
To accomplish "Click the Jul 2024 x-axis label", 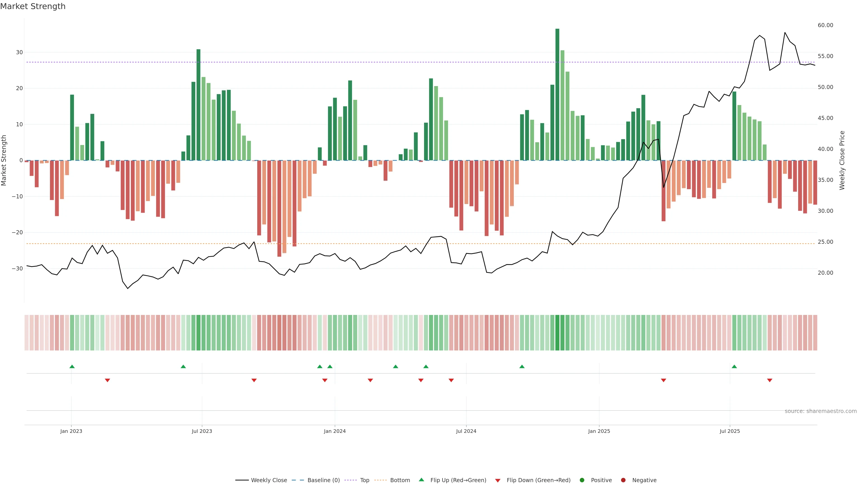I will pyautogui.click(x=466, y=431).
